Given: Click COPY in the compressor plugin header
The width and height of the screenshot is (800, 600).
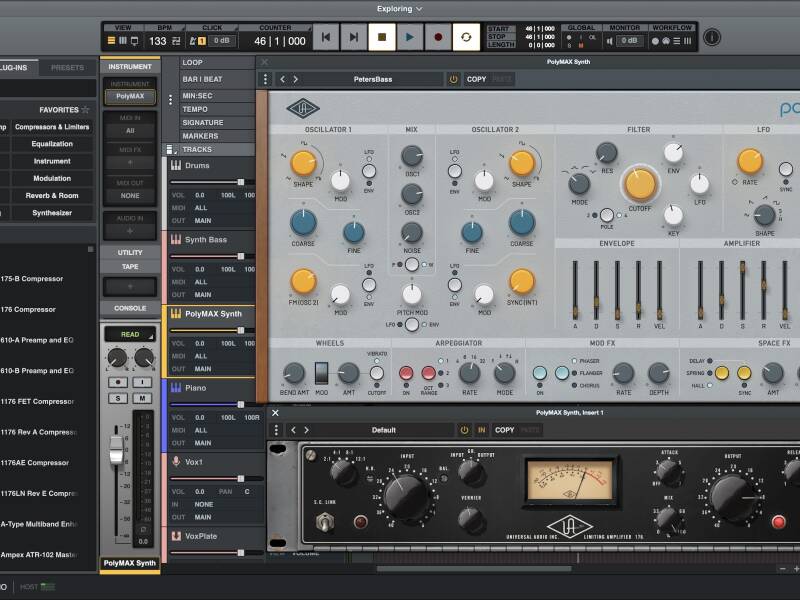Looking at the screenshot, I should pos(504,430).
